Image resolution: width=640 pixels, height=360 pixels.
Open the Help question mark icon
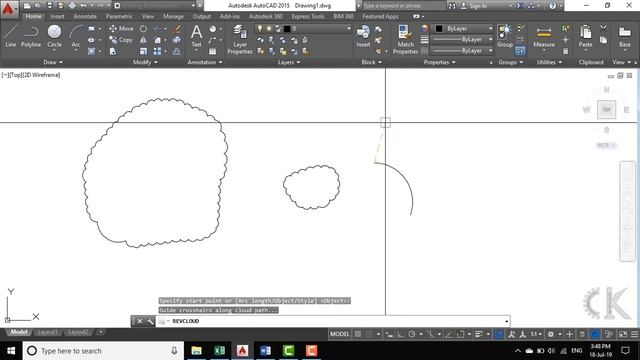pos(552,6)
